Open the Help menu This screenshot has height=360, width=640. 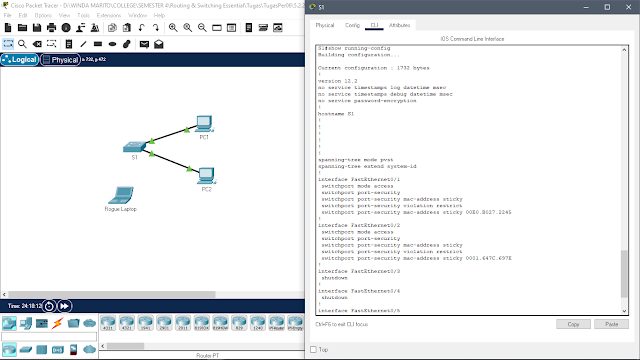click(x=159, y=16)
